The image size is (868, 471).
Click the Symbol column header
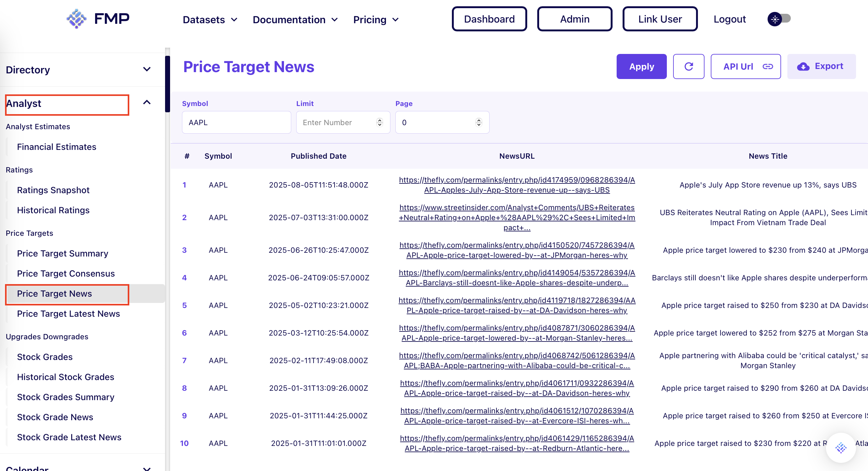click(218, 156)
